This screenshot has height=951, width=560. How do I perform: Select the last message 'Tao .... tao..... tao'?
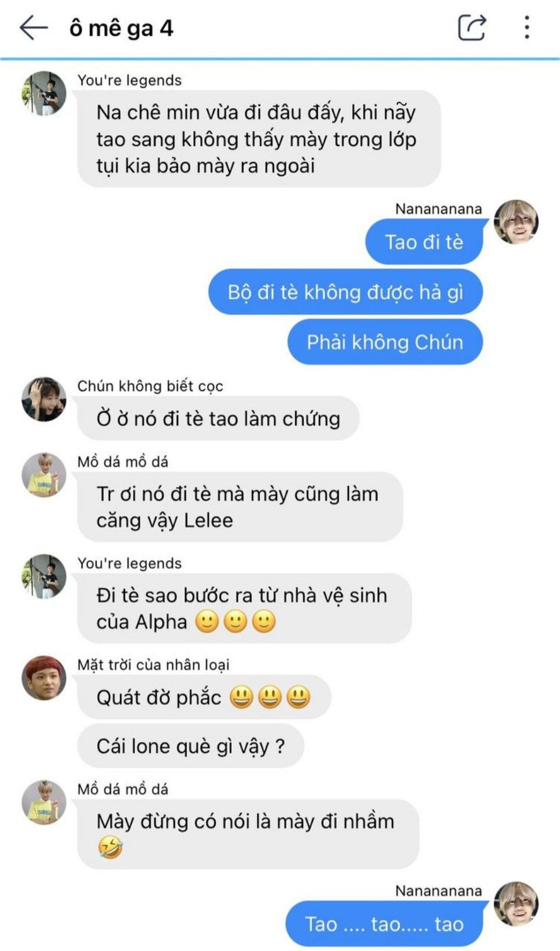[384, 924]
